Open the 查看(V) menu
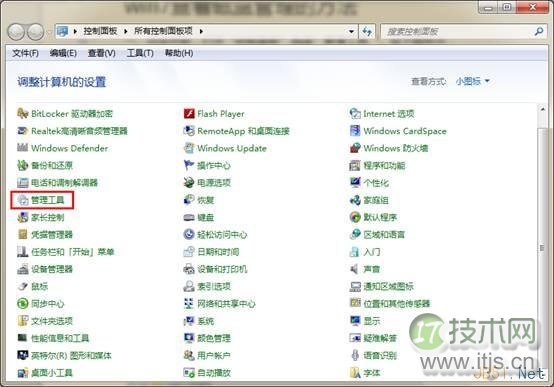The width and height of the screenshot is (554, 387). coord(102,53)
